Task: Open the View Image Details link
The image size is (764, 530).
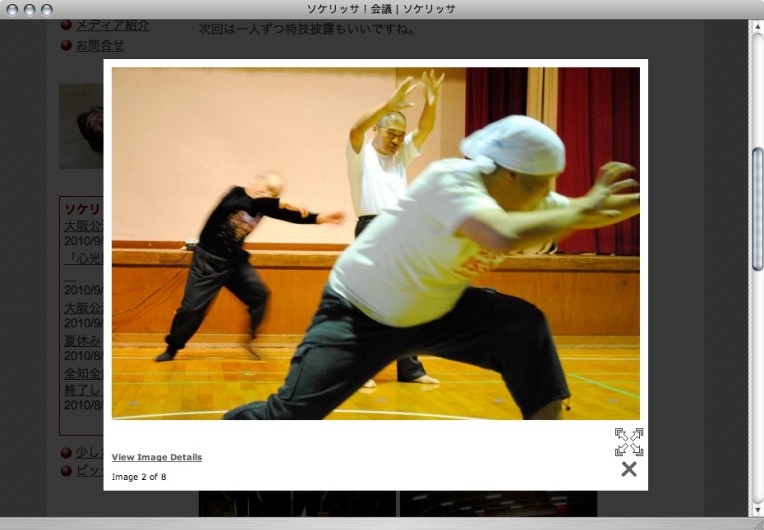Action: click(x=156, y=457)
